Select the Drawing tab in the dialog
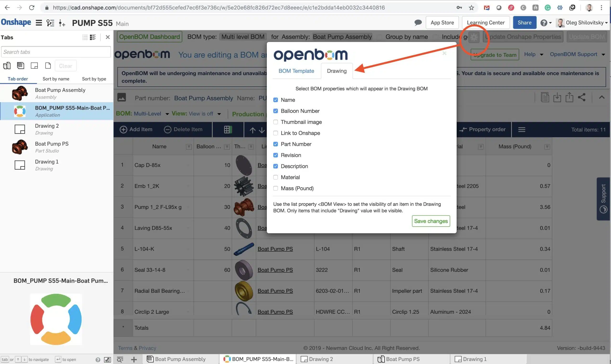This screenshot has width=611, height=364. [337, 71]
